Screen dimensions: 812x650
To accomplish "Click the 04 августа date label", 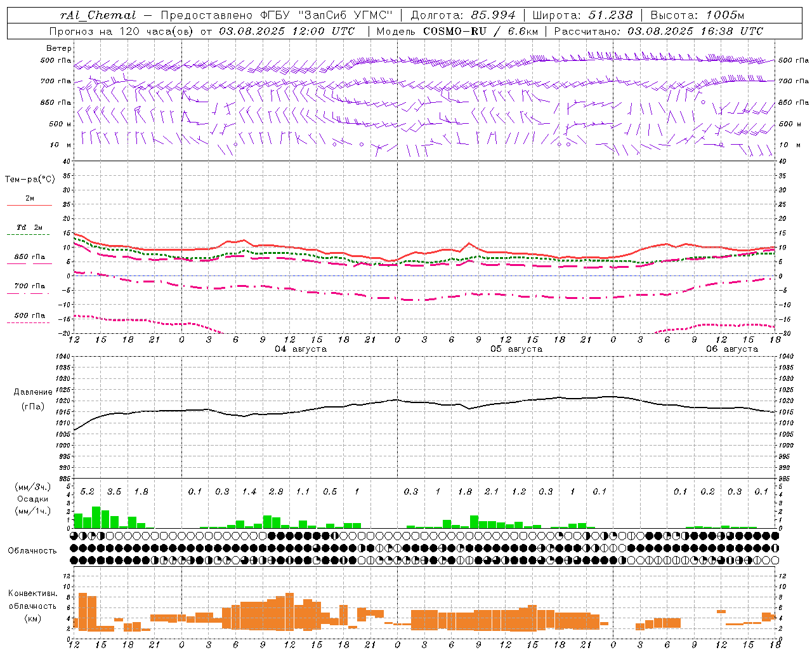I will [301, 349].
